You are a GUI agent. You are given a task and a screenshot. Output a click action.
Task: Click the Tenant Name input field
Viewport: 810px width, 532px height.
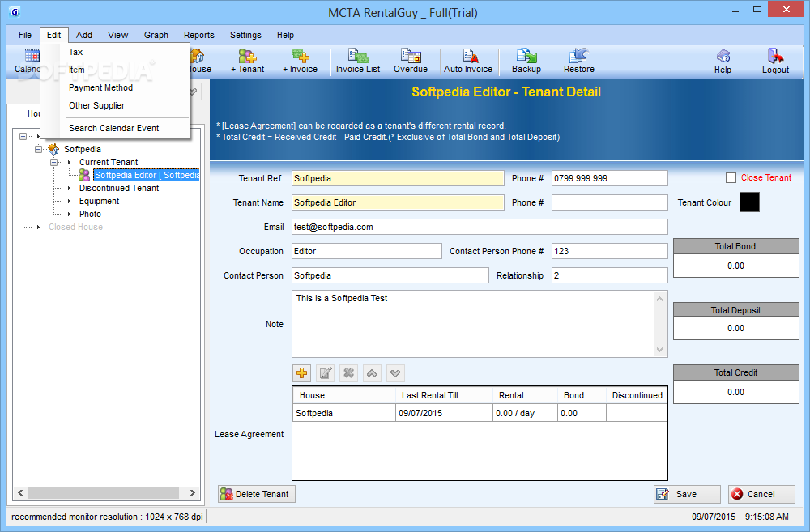tap(398, 202)
